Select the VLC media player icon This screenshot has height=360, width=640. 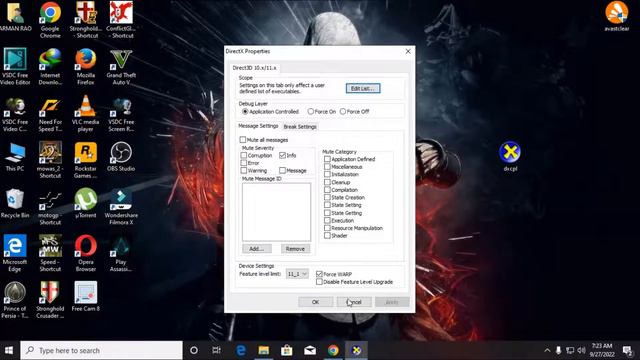tap(86, 113)
